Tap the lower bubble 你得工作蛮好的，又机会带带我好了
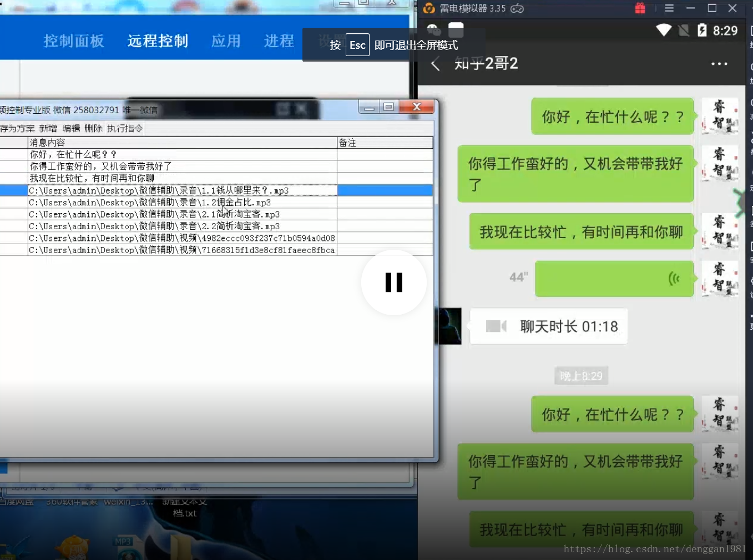753x560 pixels. coord(575,471)
